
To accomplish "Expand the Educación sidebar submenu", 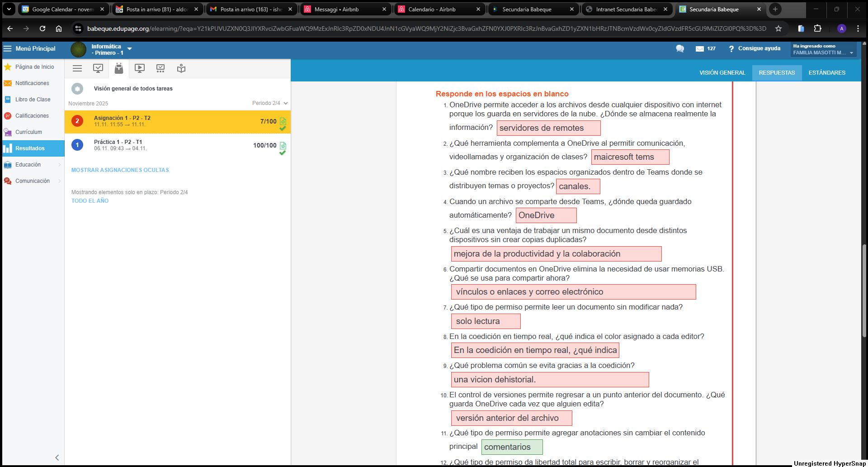I will (x=59, y=165).
